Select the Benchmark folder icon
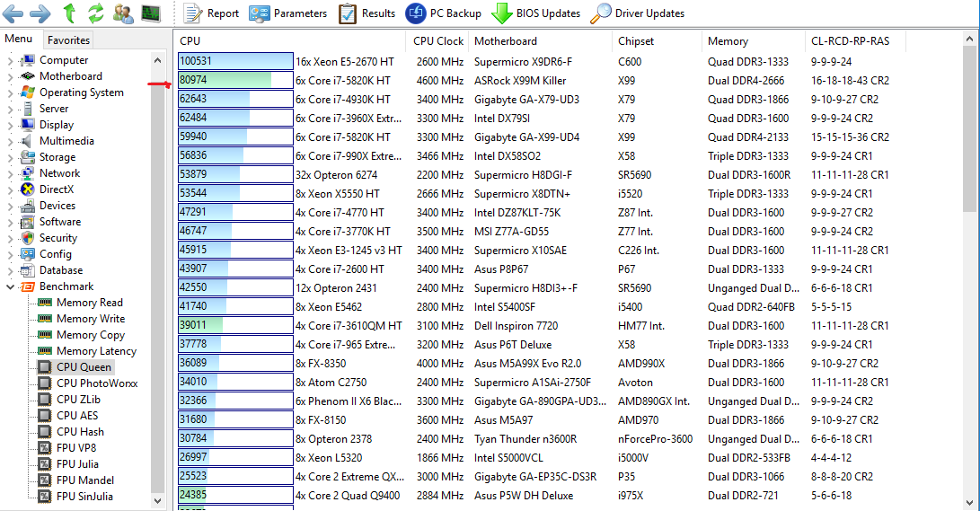 click(28, 286)
